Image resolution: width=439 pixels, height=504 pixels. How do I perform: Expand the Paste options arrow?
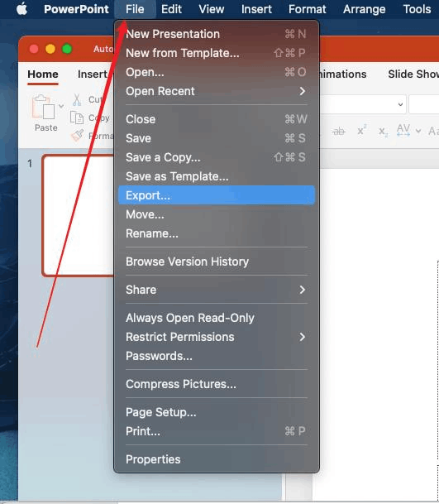tap(61, 106)
